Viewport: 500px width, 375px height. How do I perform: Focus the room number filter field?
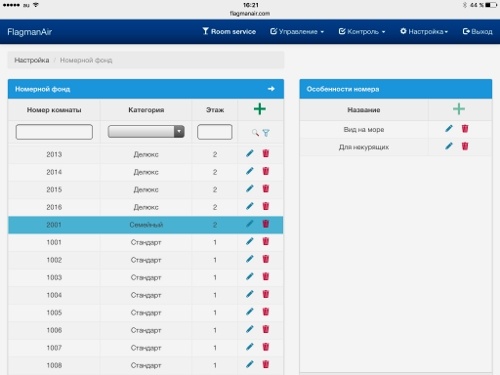54,132
